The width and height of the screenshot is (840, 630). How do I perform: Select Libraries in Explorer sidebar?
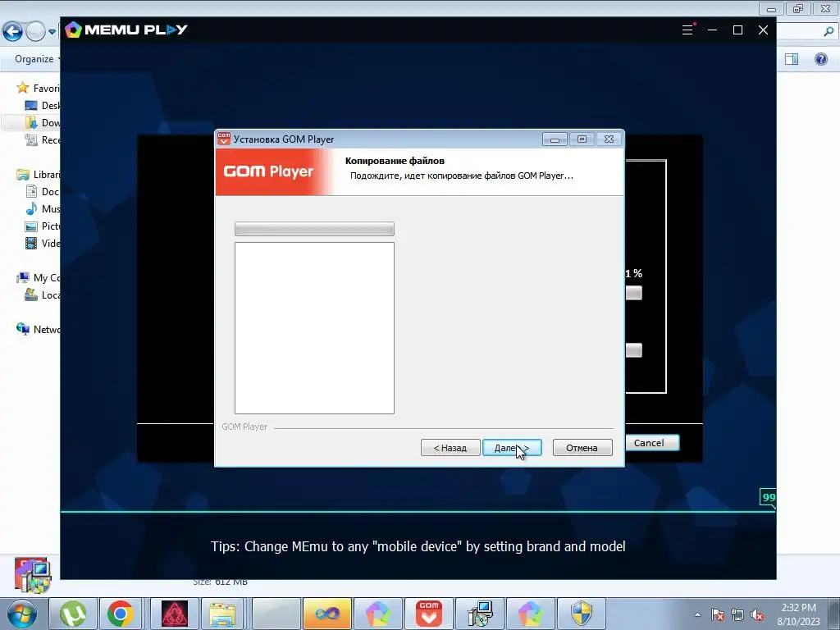[38, 175]
